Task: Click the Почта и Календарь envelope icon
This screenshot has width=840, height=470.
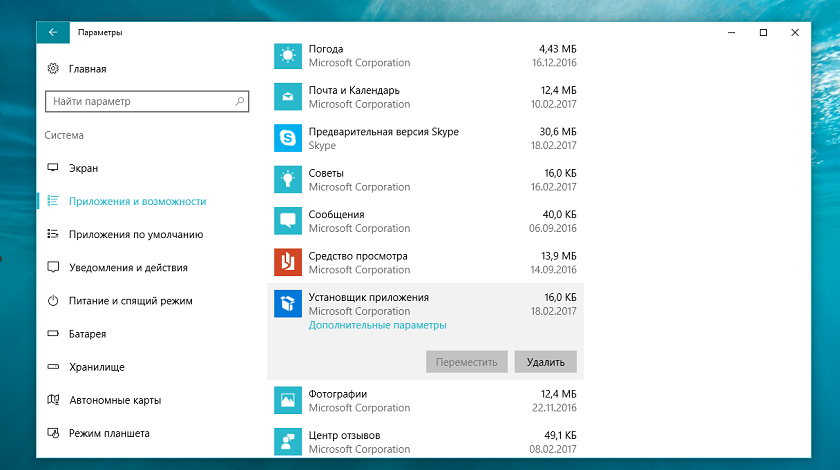Action: click(x=288, y=96)
